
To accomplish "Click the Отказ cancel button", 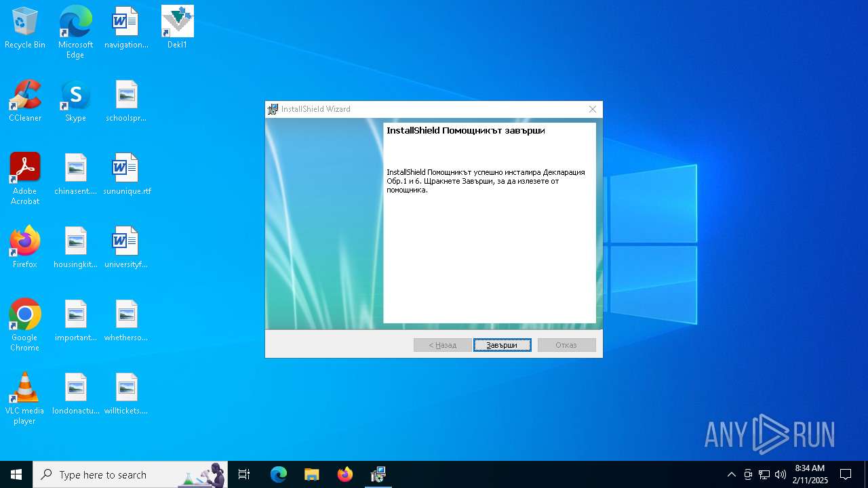I will point(566,345).
